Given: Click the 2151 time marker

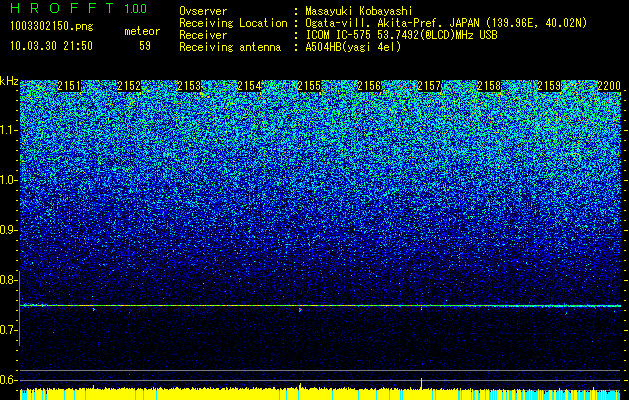Looking at the screenshot, I should [x=69, y=86].
